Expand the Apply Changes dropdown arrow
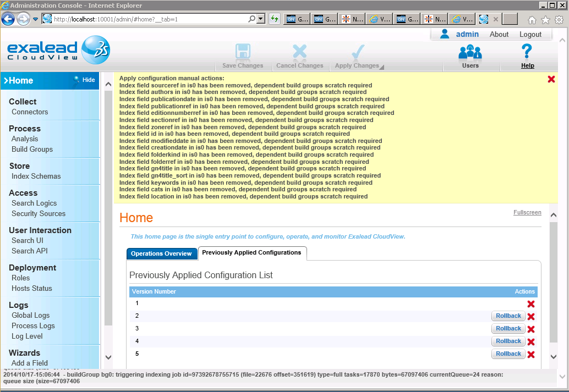Image resolution: width=569 pixels, height=392 pixels. coord(382,67)
